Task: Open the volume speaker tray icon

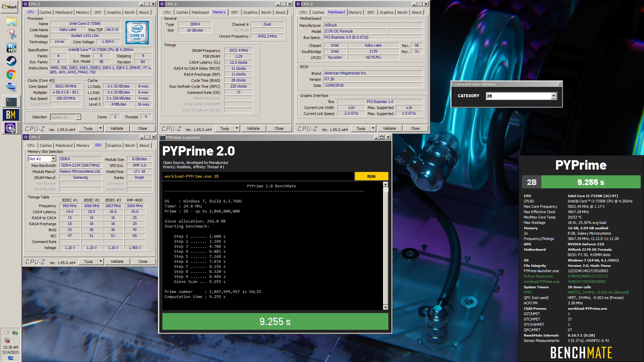Action: pos(7,332)
